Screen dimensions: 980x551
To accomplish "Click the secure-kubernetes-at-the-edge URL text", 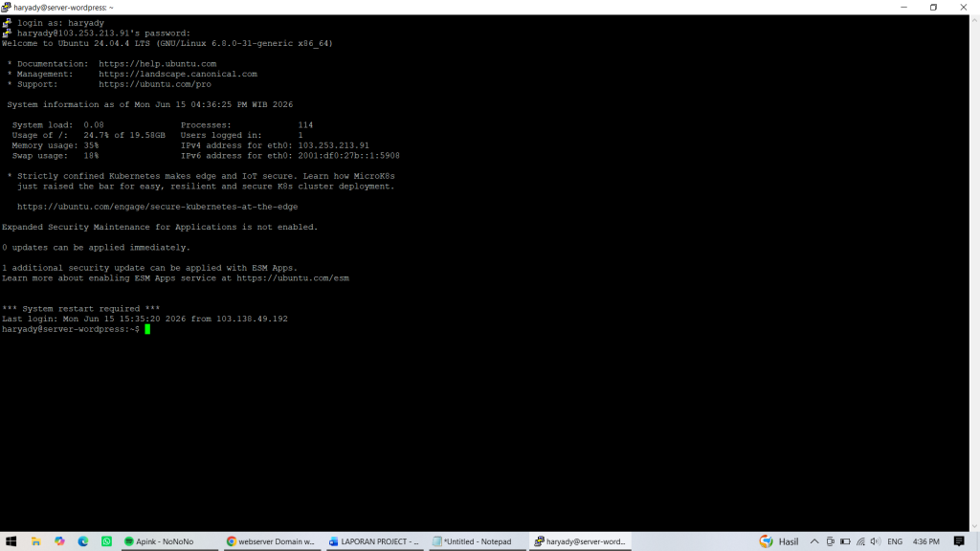I will click(158, 207).
